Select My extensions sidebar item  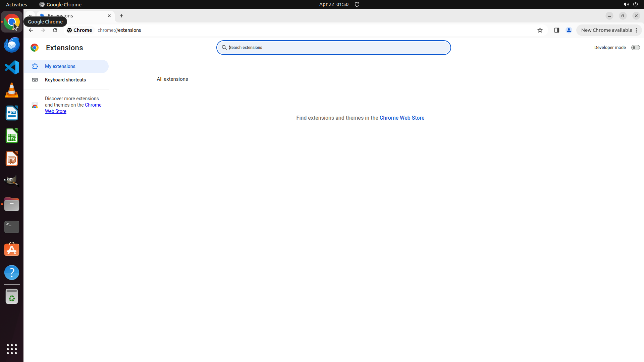tap(60, 66)
